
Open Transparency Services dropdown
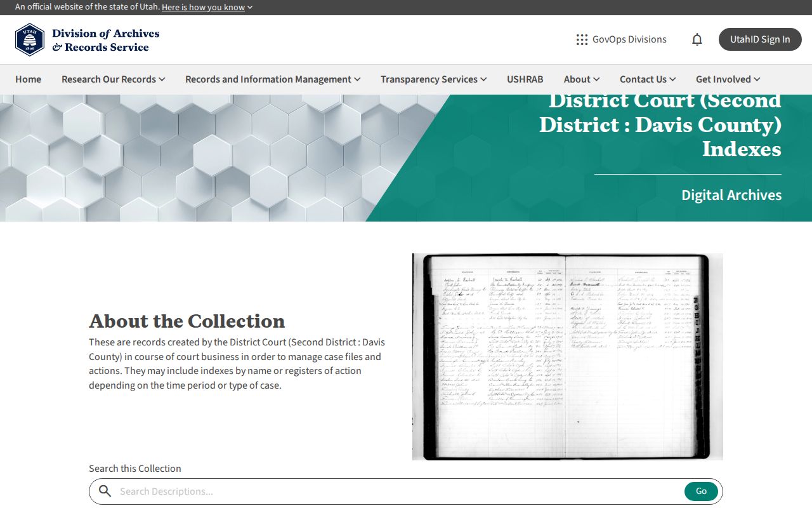click(x=434, y=79)
